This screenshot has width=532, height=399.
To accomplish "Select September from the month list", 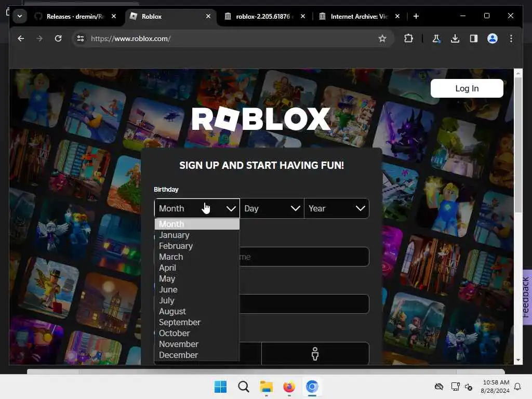I will point(197,322).
